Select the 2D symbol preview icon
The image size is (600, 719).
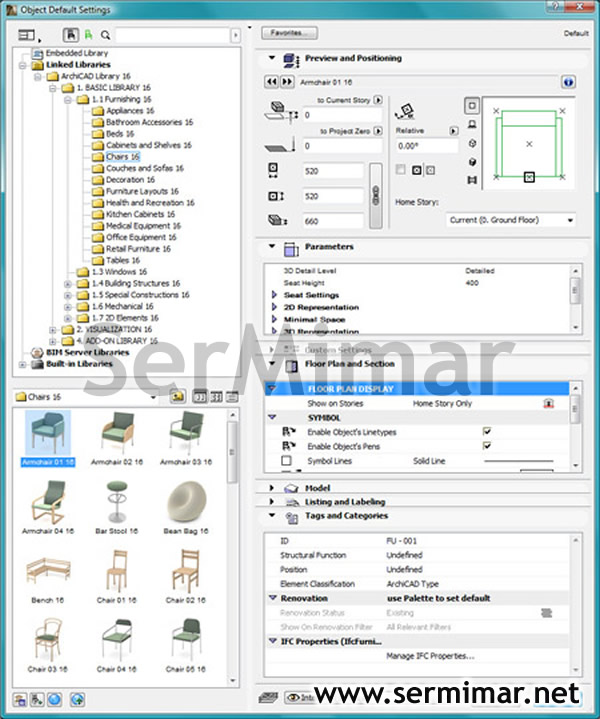[x=472, y=106]
